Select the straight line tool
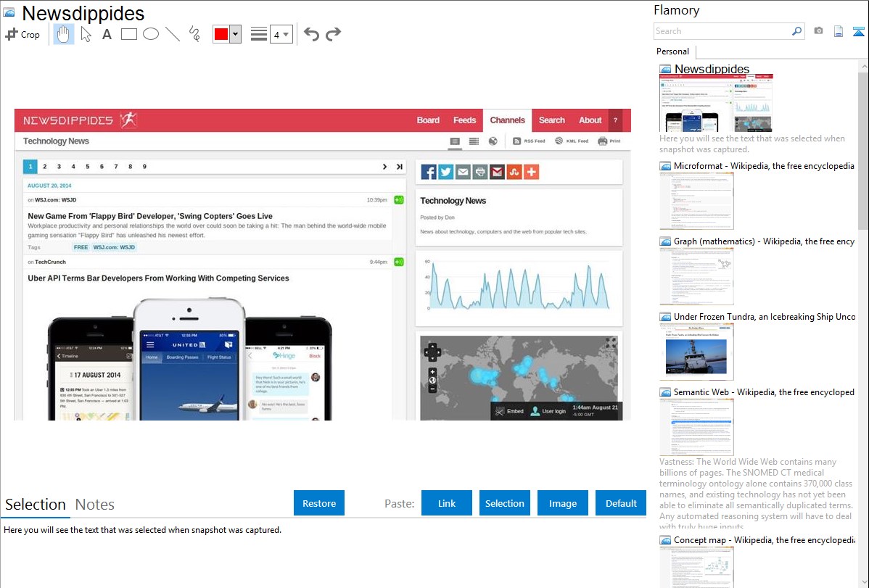The width and height of the screenshot is (869, 588). coord(173,34)
